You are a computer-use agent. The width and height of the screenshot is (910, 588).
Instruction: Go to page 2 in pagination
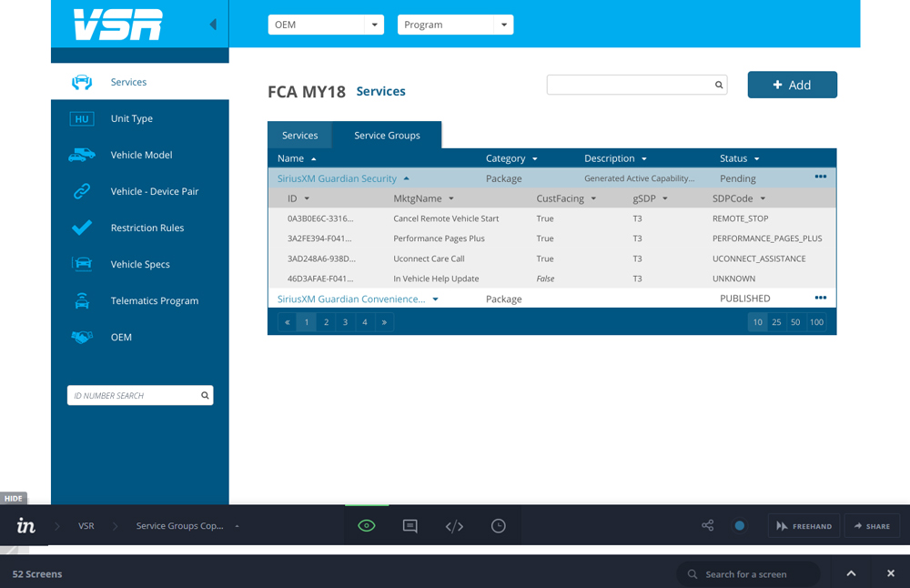click(326, 322)
